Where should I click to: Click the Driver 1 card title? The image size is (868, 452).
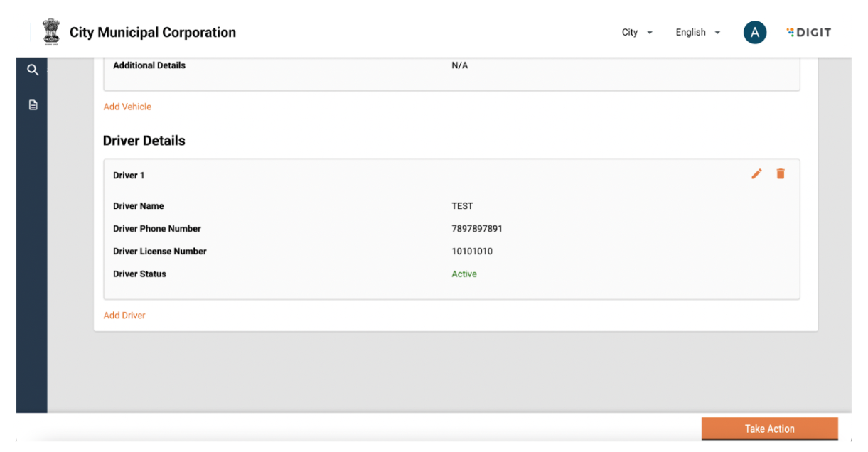coord(129,176)
